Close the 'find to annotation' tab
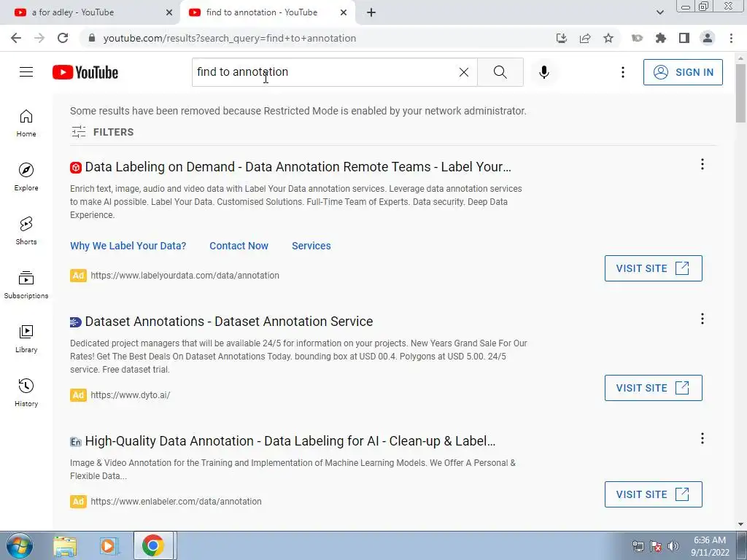Screen dimensions: 747x560 tap(344, 12)
